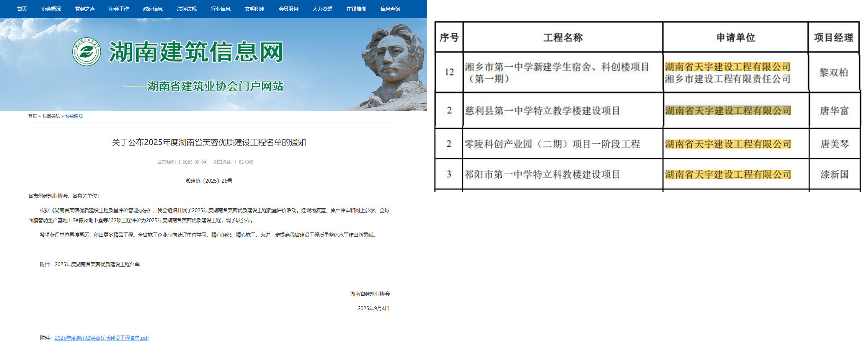Screen dimensions: 868x347
Task: Select the 法律法规 menu item
Action: (187, 9)
